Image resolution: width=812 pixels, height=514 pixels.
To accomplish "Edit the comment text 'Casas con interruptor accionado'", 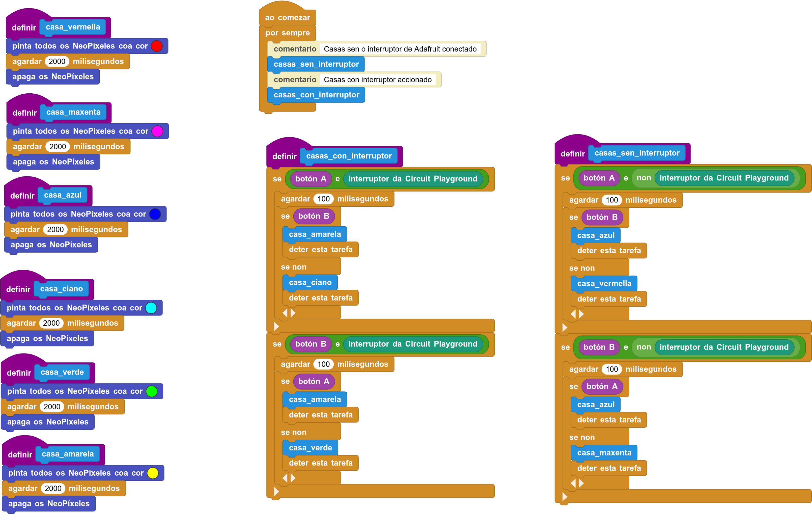I will click(378, 79).
